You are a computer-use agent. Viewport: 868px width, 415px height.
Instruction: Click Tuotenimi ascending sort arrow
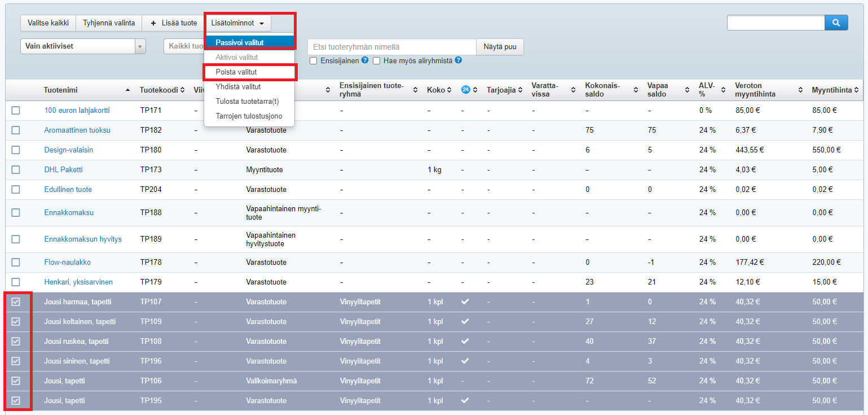point(127,90)
